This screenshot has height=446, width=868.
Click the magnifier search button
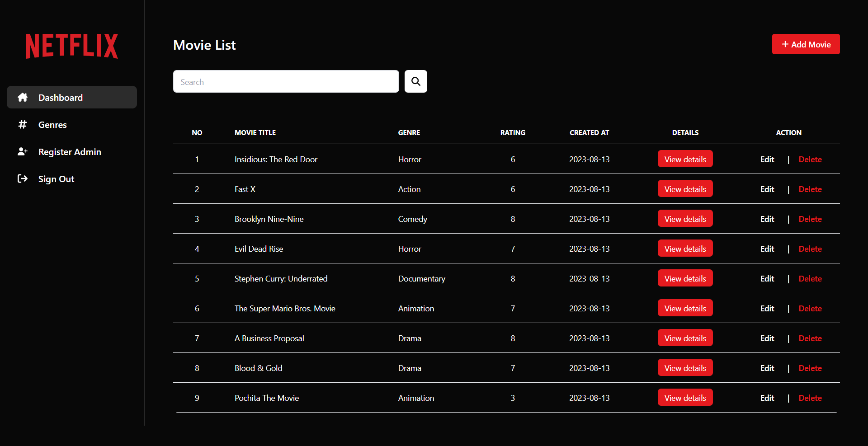pos(416,81)
